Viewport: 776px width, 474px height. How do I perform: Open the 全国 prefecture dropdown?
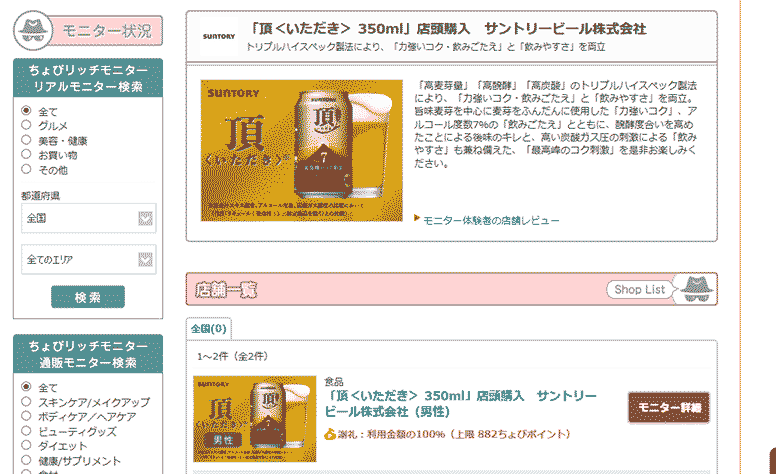pos(89,218)
